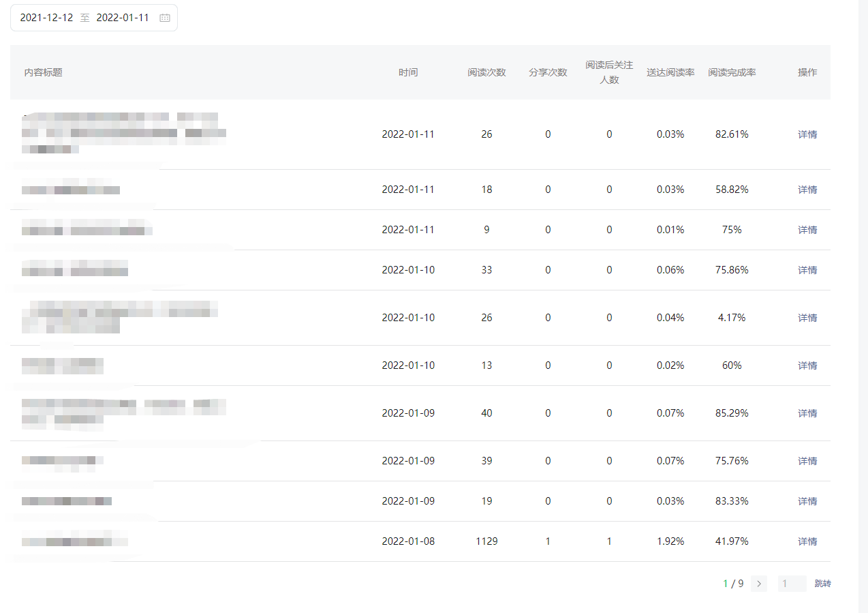
Task: Open 详情 for the row with 33 reads
Action: (807, 270)
